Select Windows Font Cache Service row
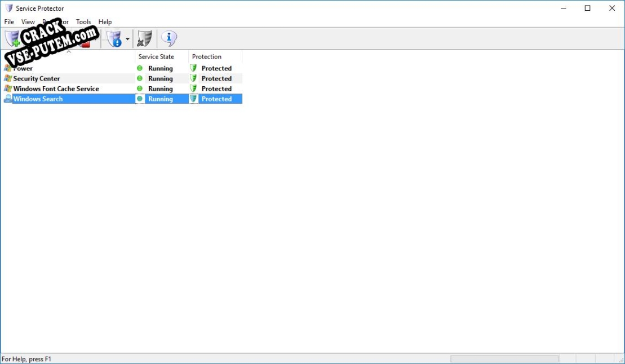Viewport: 625px width, 364px height. (x=122, y=88)
